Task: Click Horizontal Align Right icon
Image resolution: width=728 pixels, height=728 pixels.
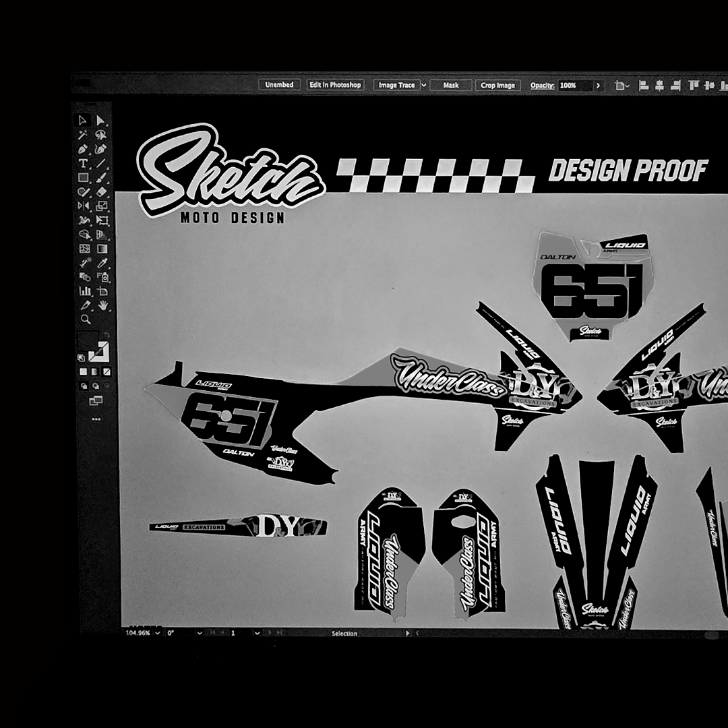Action: point(676,86)
